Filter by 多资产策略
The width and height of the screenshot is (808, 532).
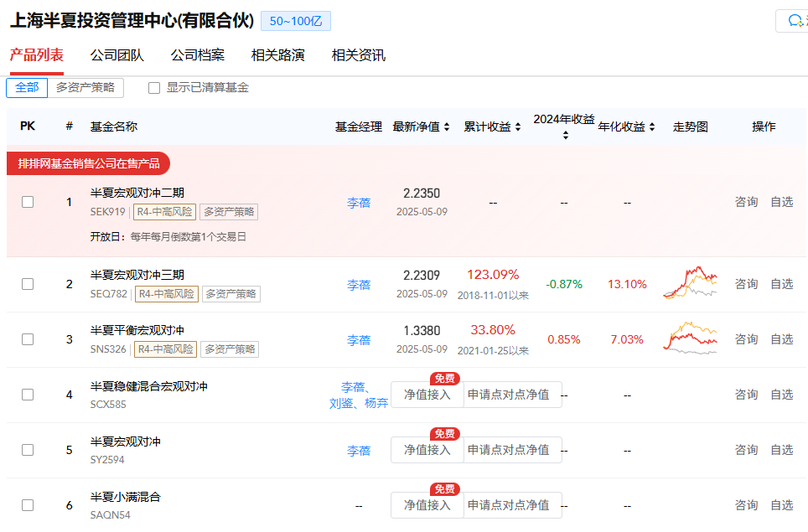click(85, 88)
